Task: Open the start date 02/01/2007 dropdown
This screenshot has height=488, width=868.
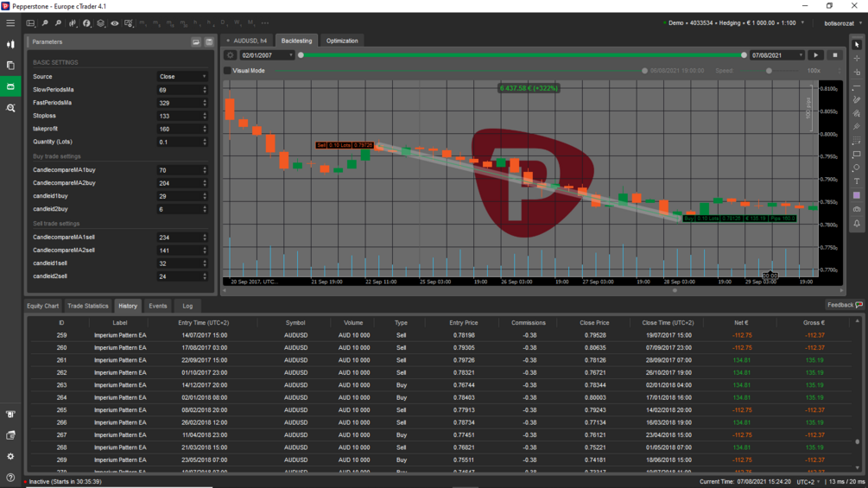Action: (x=267, y=55)
